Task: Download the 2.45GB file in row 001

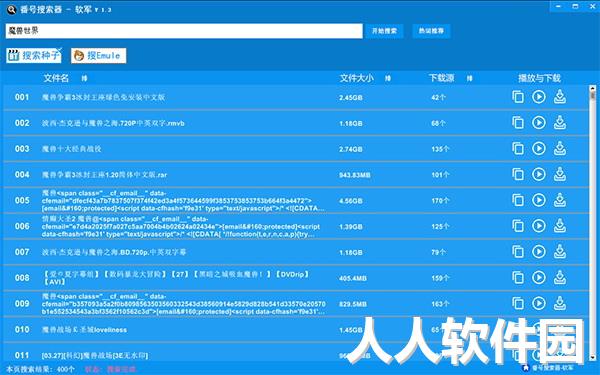Action: (560, 97)
